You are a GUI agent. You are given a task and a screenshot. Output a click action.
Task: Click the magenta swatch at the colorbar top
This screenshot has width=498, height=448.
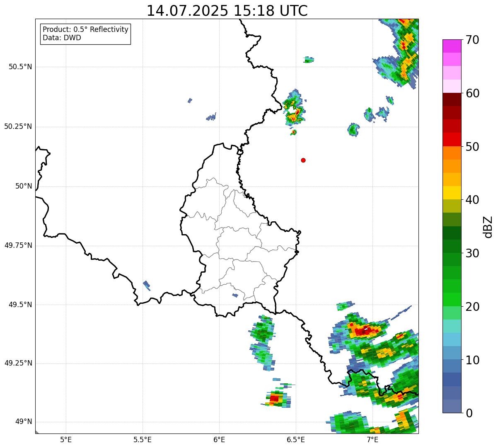click(452, 46)
